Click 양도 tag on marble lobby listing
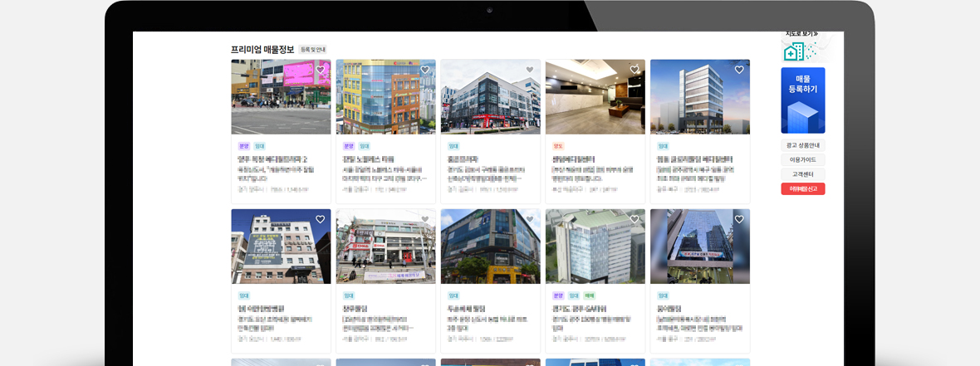The width and height of the screenshot is (980, 366). pyautogui.click(x=558, y=146)
